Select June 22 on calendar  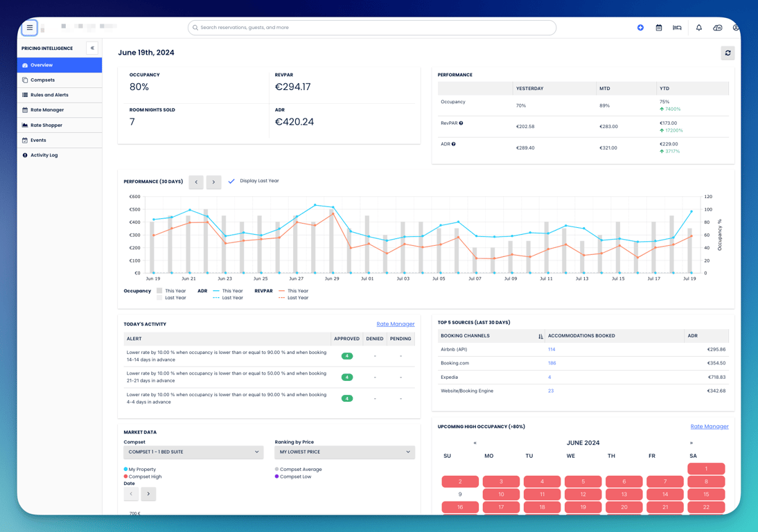pyautogui.click(x=706, y=507)
